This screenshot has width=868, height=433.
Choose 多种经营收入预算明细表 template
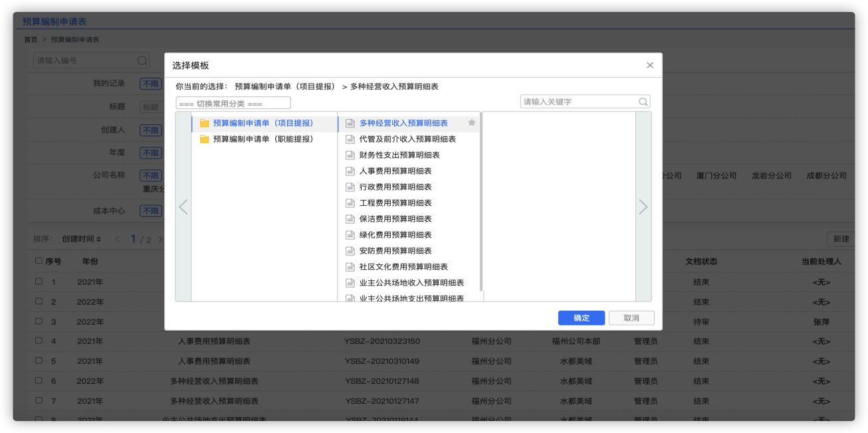pos(403,124)
